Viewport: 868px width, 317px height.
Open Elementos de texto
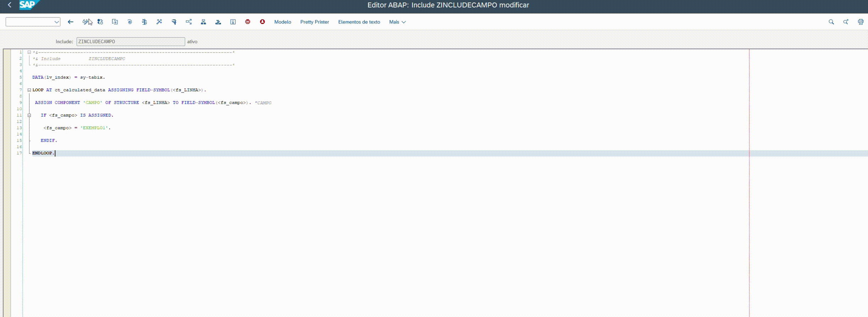[x=359, y=22]
